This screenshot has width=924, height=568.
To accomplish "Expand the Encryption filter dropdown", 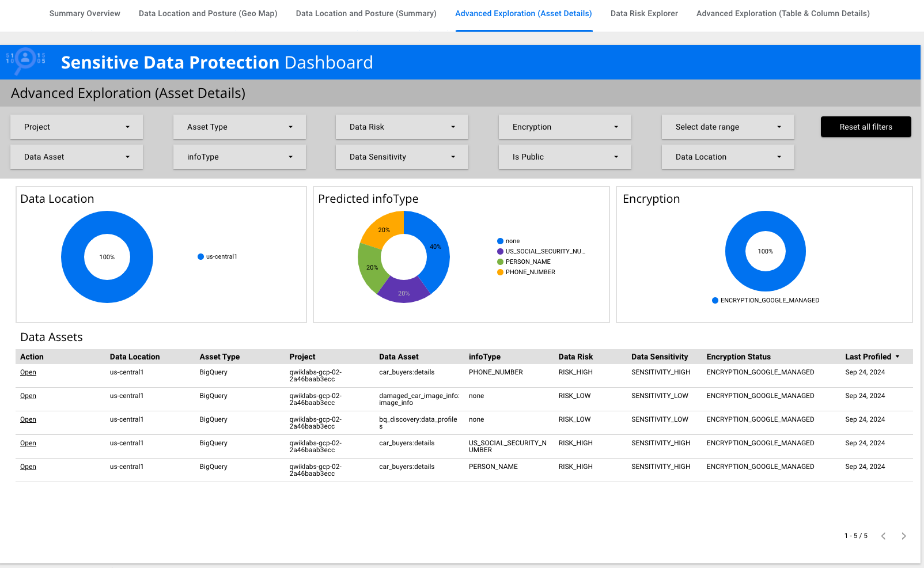I will 565,127.
